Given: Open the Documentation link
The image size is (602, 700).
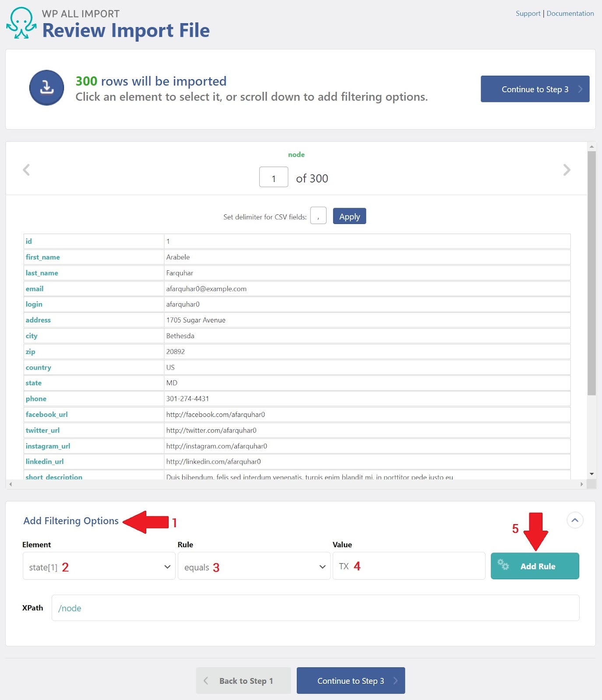Looking at the screenshot, I should click(570, 14).
